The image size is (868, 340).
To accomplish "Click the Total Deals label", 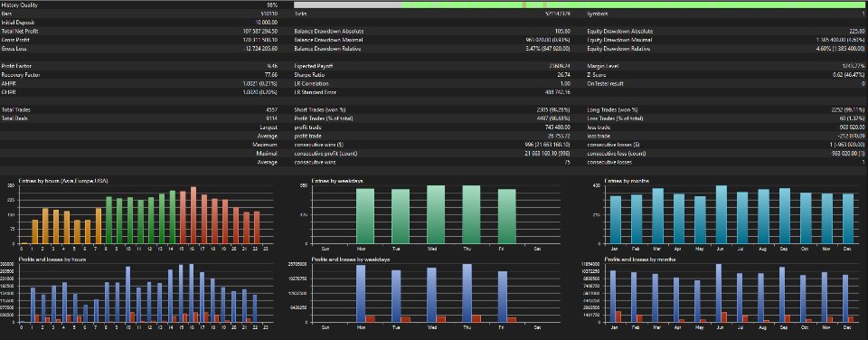I will pyautogui.click(x=15, y=118).
